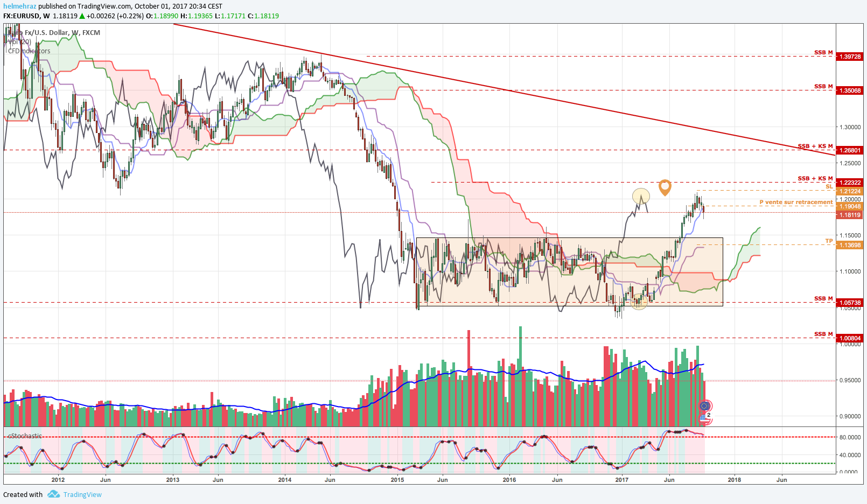The height and width of the screenshot is (504, 867).
Task: Click the 2013 label on time axis
Action: (173, 480)
